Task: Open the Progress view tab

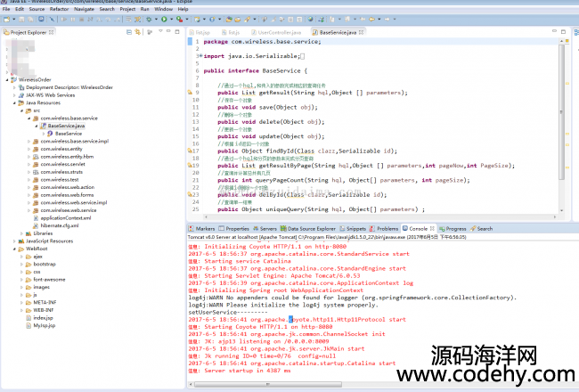Action: point(453,229)
